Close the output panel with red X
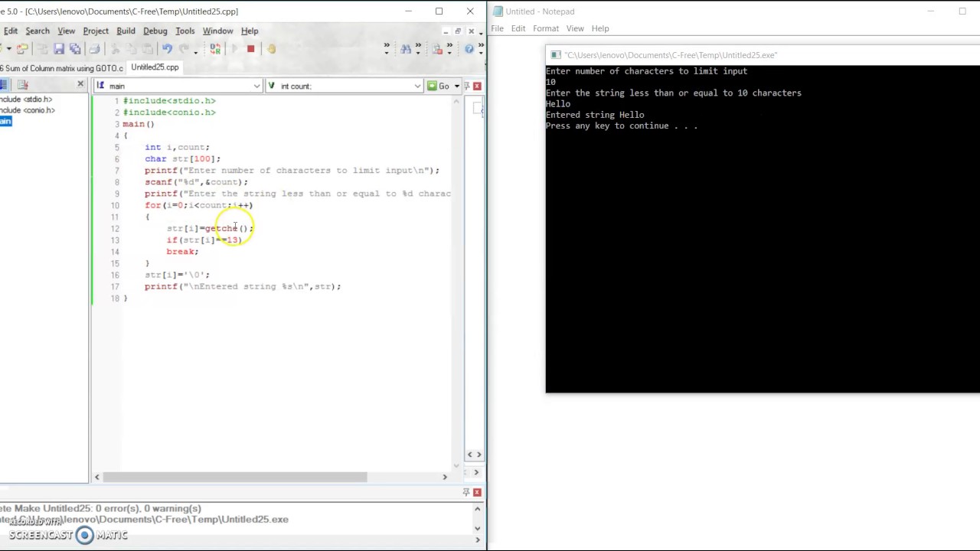The height and width of the screenshot is (551, 980). click(x=477, y=492)
